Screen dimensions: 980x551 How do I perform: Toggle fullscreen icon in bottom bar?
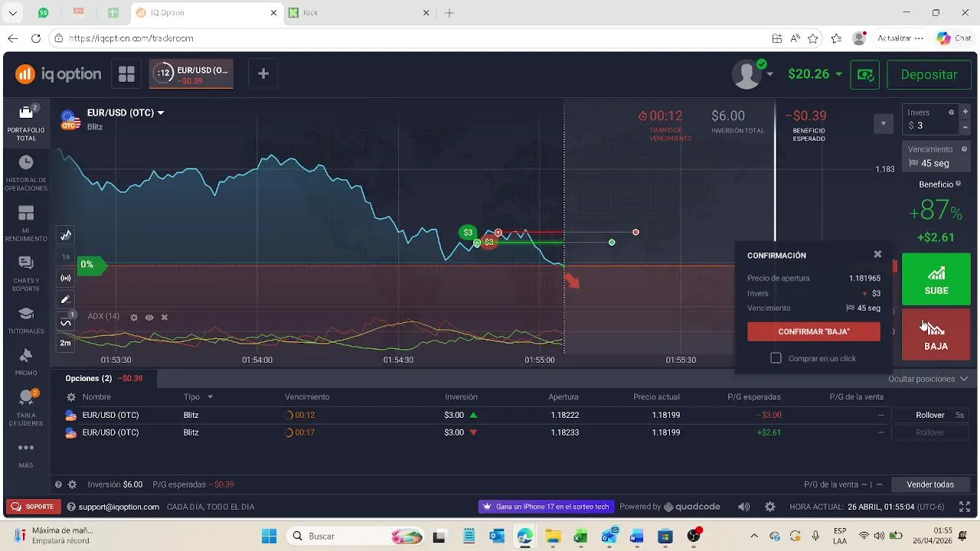click(965, 507)
